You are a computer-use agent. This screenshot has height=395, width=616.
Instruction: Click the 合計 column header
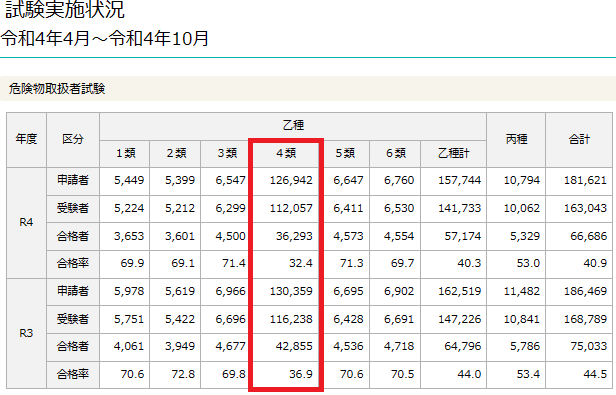pyautogui.click(x=579, y=140)
